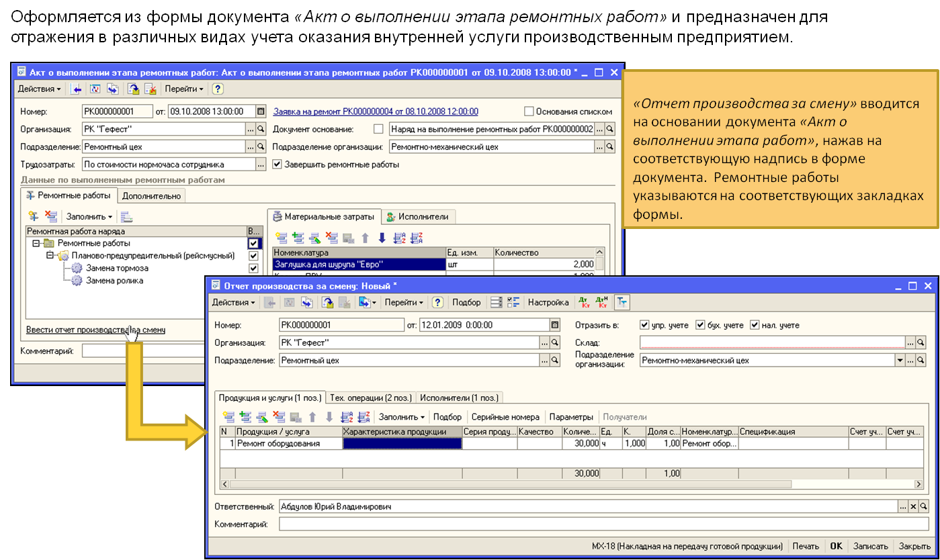
Task: Toggle checkbox for Замена тормоза row
Action: point(253,269)
